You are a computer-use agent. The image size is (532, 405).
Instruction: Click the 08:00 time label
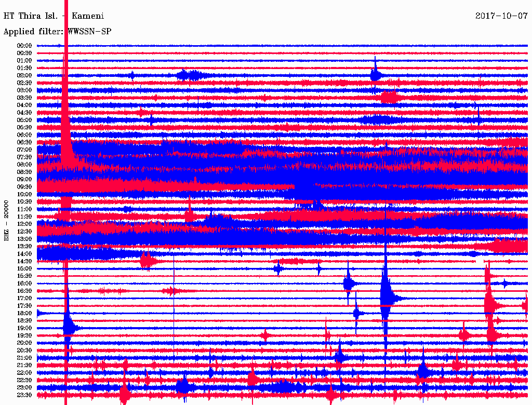(x=24, y=165)
